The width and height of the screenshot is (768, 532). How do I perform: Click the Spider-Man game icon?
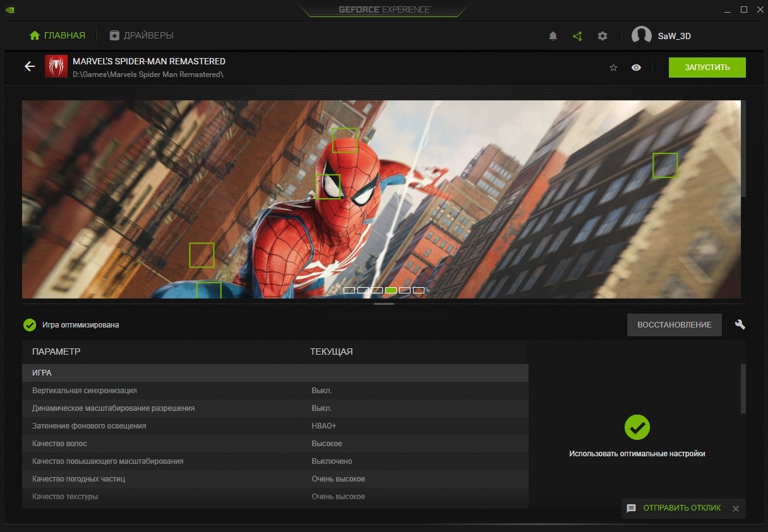coord(56,66)
